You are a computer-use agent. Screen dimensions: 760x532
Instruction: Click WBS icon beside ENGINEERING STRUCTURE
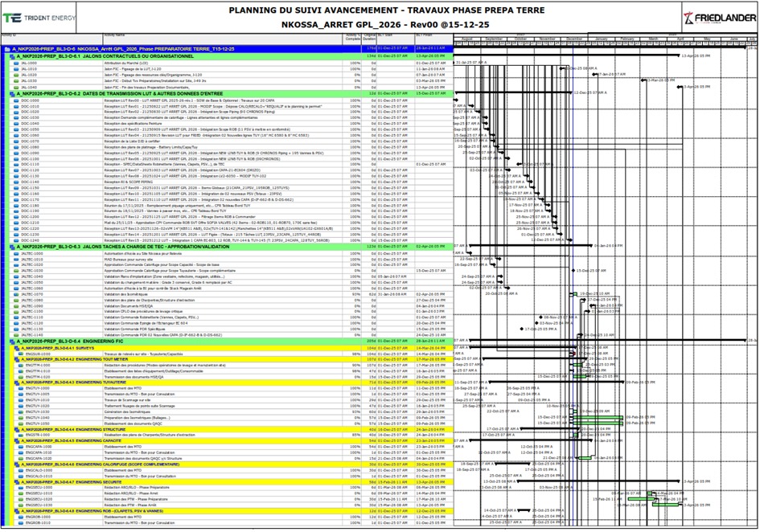[x=16, y=430]
